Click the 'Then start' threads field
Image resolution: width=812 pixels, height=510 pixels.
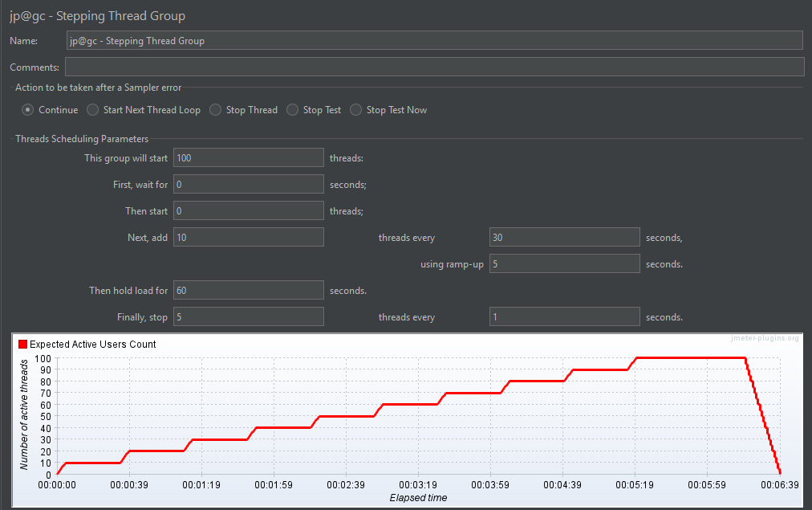(249, 210)
